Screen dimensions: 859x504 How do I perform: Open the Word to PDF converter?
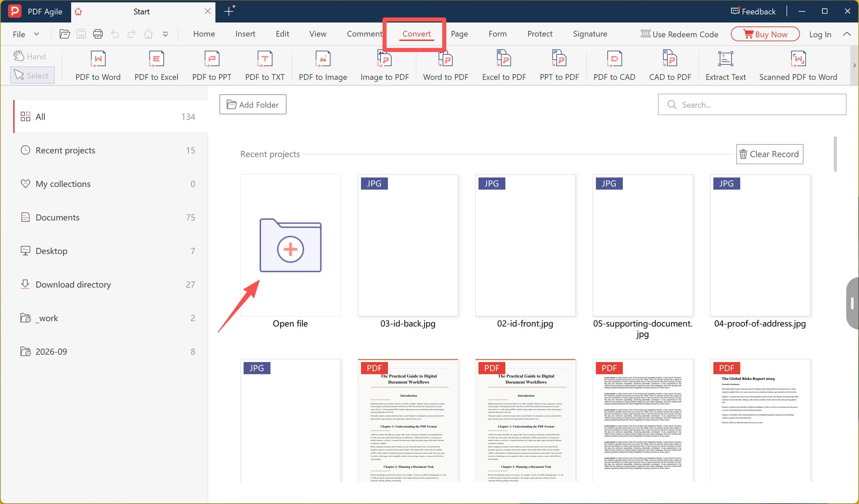pos(446,66)
